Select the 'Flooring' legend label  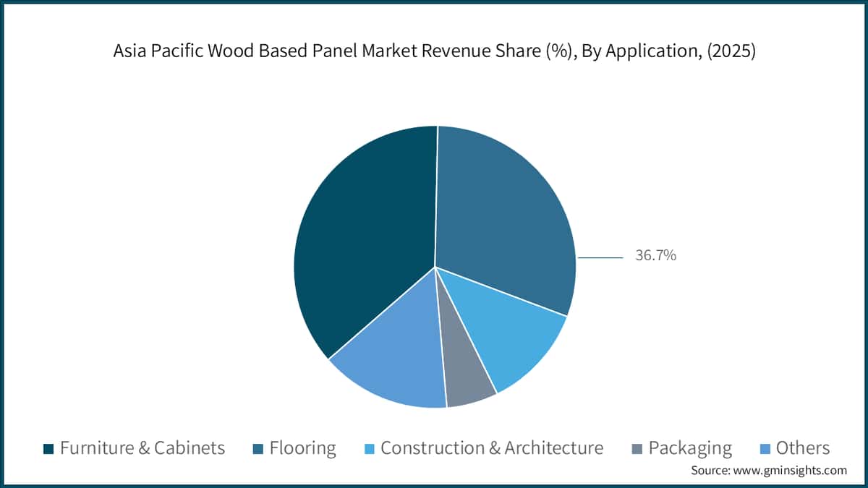click(x=303, y=449)
